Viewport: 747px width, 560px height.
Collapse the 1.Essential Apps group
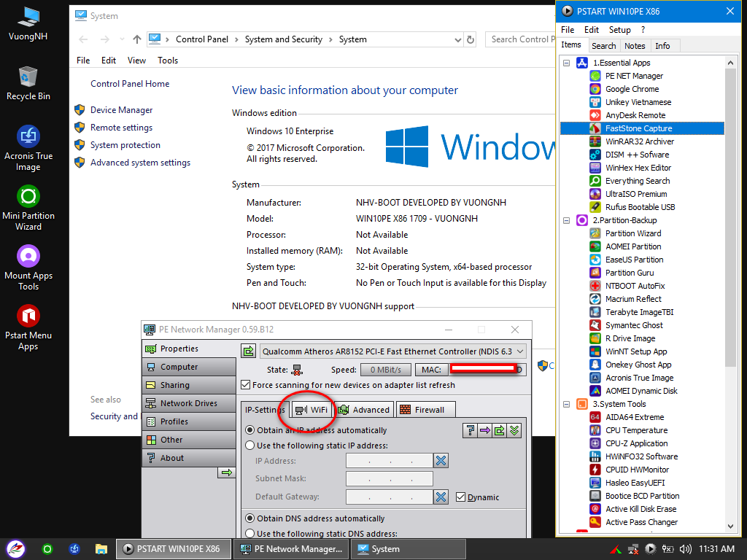point(566,63)
